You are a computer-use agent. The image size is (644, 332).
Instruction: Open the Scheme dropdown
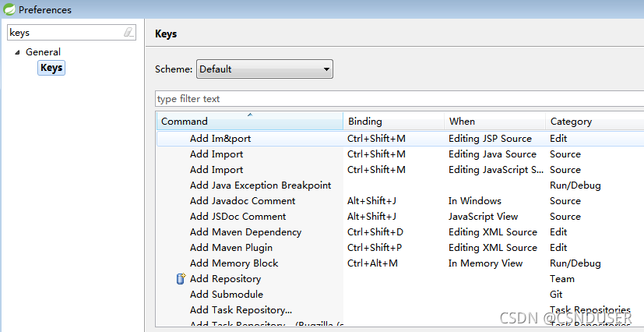coord(265,69)
